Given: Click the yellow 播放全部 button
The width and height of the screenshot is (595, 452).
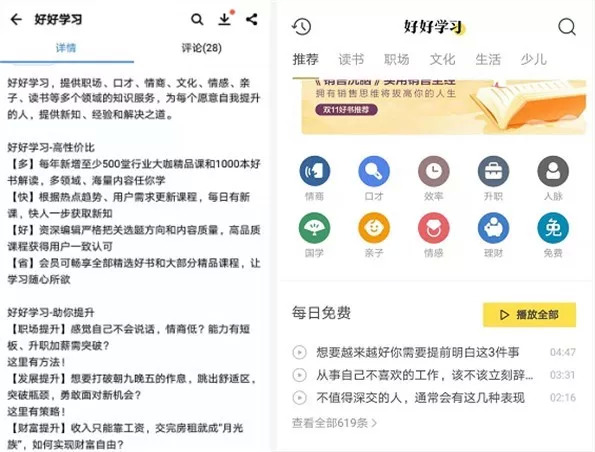Looking at the screenshot, I should pyautogui.click(x=529, y=315).
